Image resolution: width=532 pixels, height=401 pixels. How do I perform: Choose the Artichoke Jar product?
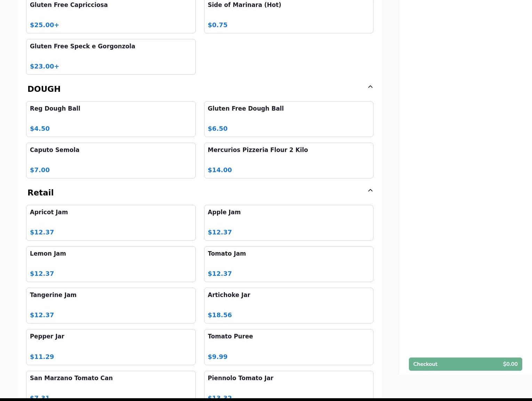(288, 305)
